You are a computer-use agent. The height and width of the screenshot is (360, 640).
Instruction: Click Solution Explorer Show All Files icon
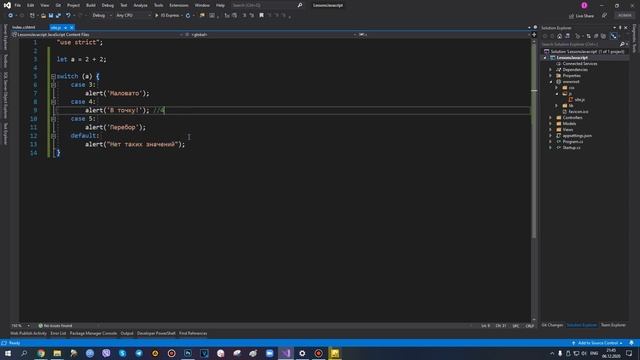pyautogui.click(x=603, y=36)
